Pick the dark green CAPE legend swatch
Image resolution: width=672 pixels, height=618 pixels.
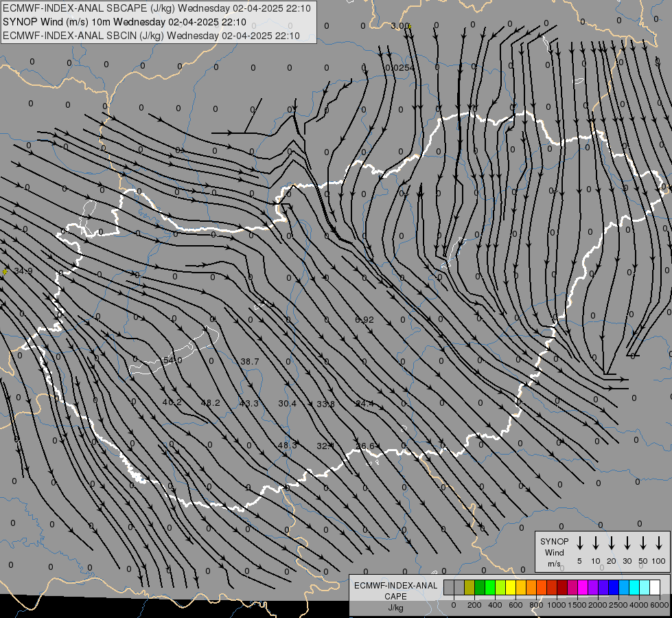coord(480,587)
